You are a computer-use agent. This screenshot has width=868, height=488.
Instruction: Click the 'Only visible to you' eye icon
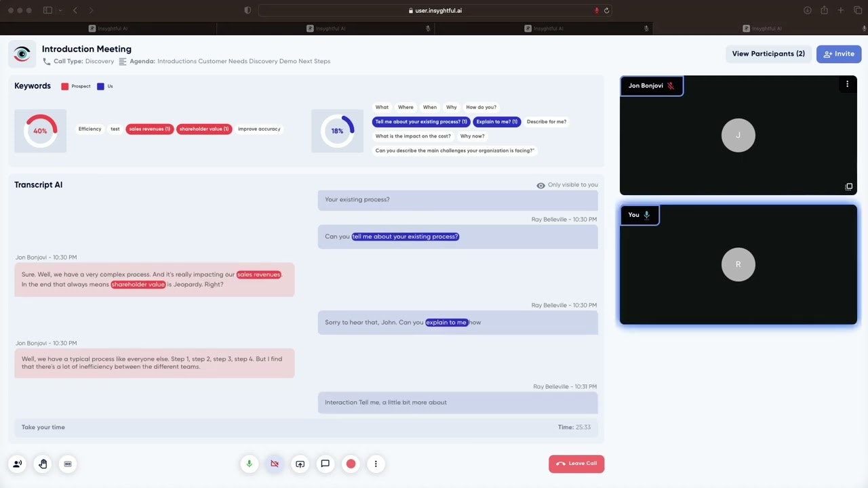point(540,185)
